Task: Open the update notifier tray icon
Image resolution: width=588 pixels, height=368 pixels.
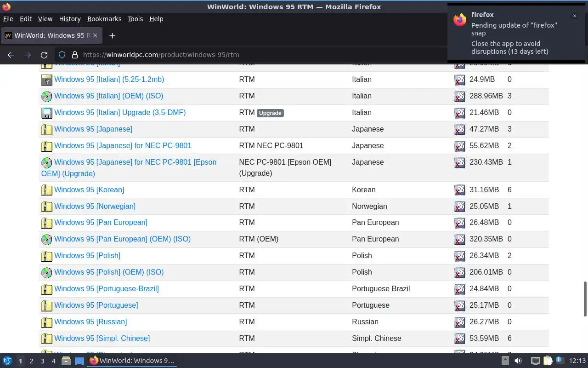Action: click(x=560, y=361)
